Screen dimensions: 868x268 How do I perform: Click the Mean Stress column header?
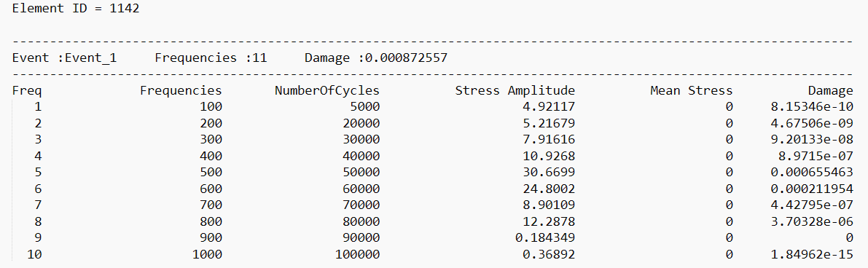tap(692, 90)
